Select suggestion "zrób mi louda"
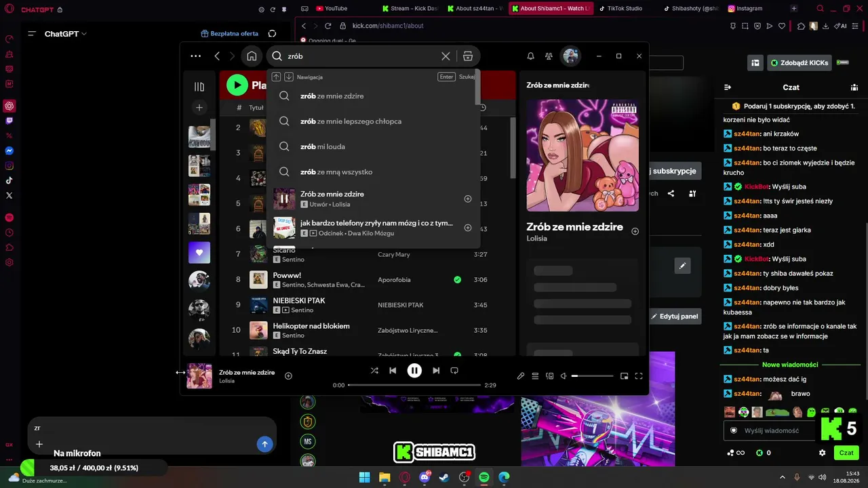This screenshot has width=868, height=488. pos(373,146)
